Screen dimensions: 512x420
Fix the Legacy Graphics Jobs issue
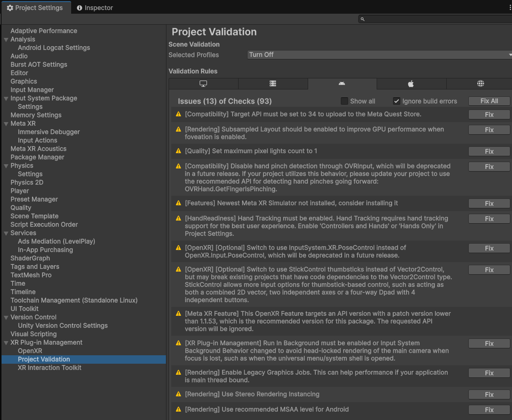pos(489,373)
